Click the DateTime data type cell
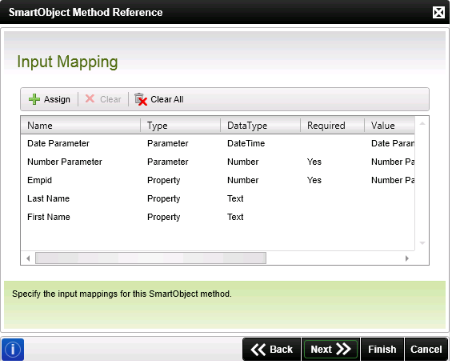Image resolution: width=450 pixels, height=361 pixels. (246, 143)
